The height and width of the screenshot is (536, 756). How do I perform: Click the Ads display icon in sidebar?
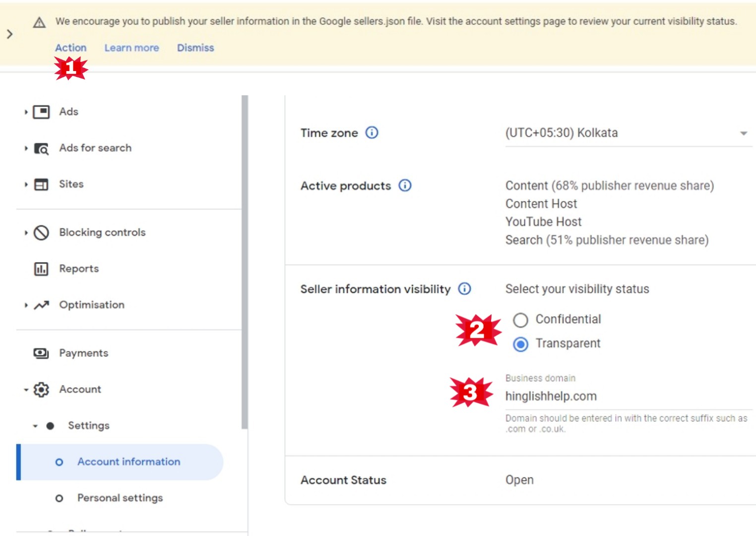coord(41,112)
